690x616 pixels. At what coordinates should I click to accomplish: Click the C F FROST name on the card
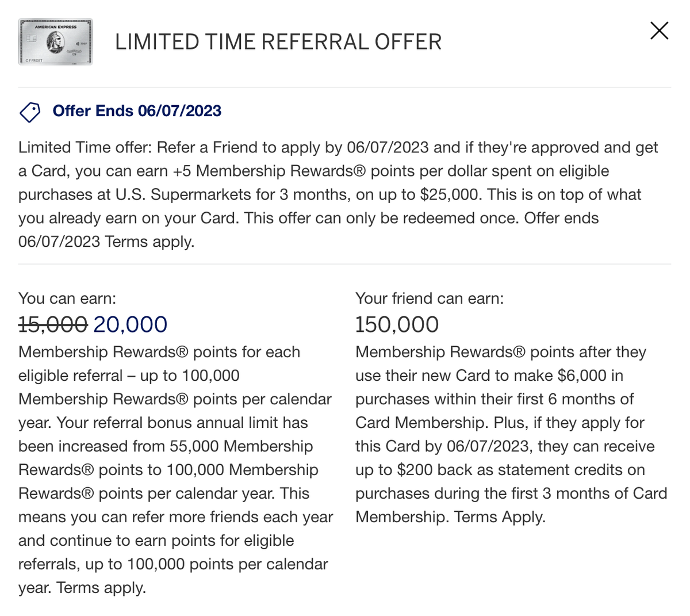(34, 60)
